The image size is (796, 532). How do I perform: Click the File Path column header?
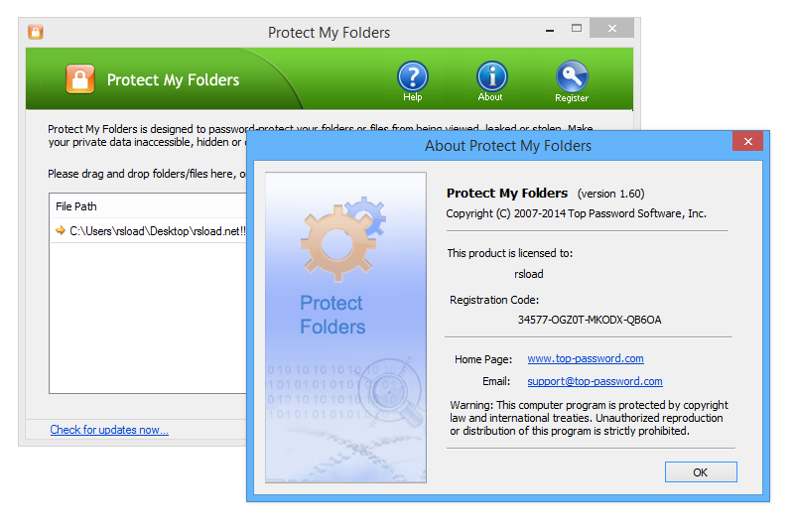[x=148, y=206]
